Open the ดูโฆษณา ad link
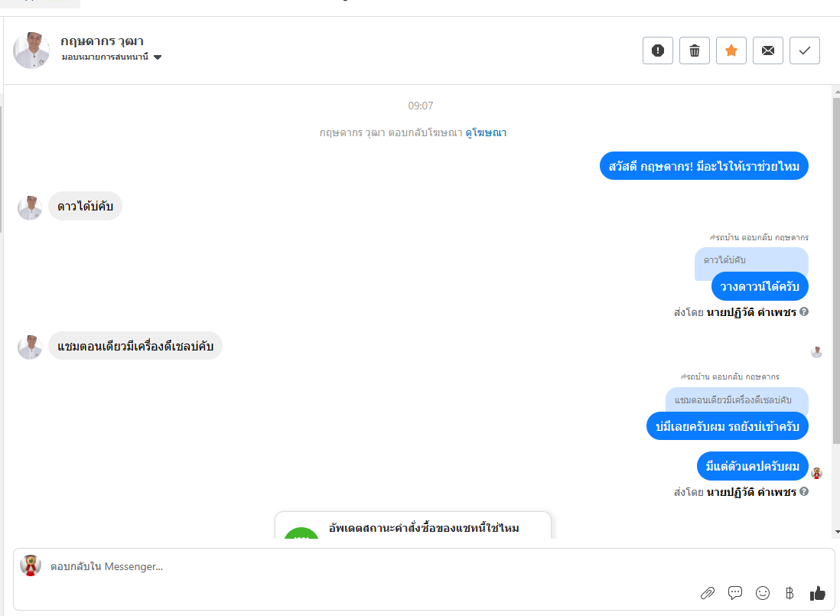This screenshot has width=840, height=616. pos(485,132)
